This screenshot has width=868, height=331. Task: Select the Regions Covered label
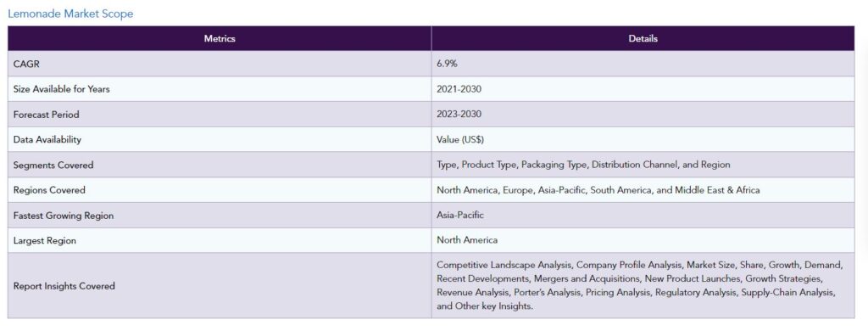point(49,190)
